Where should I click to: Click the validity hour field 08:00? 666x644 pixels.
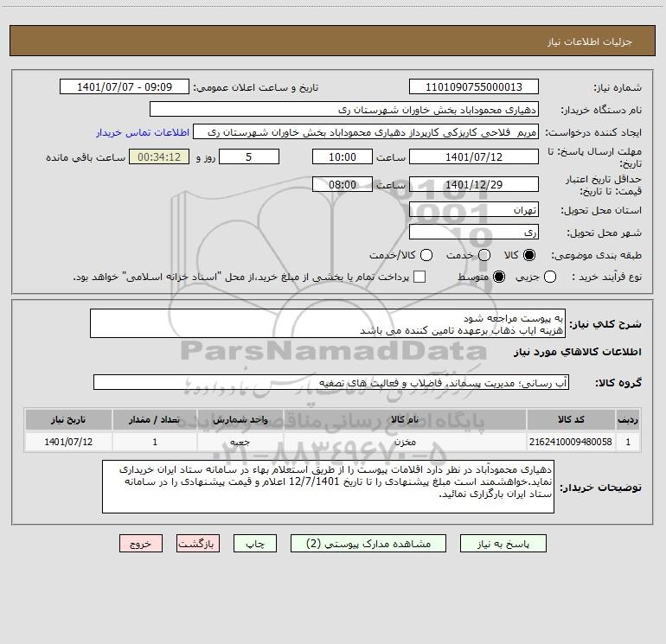[343, 184]
